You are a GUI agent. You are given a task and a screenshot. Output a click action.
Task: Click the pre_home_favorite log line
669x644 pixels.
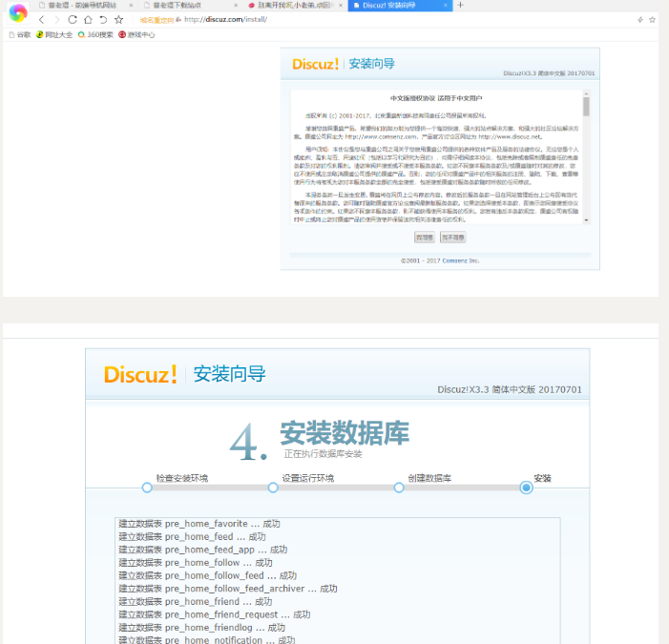coord(199,524)
